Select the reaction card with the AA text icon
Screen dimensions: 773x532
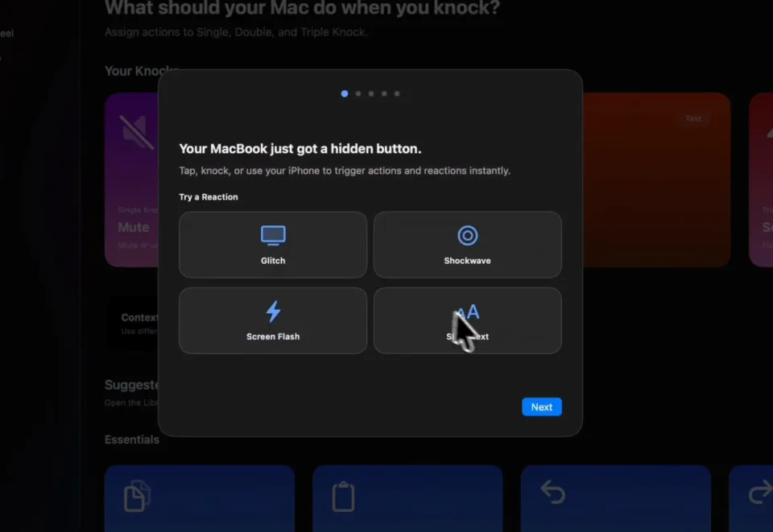click(467, 320)
